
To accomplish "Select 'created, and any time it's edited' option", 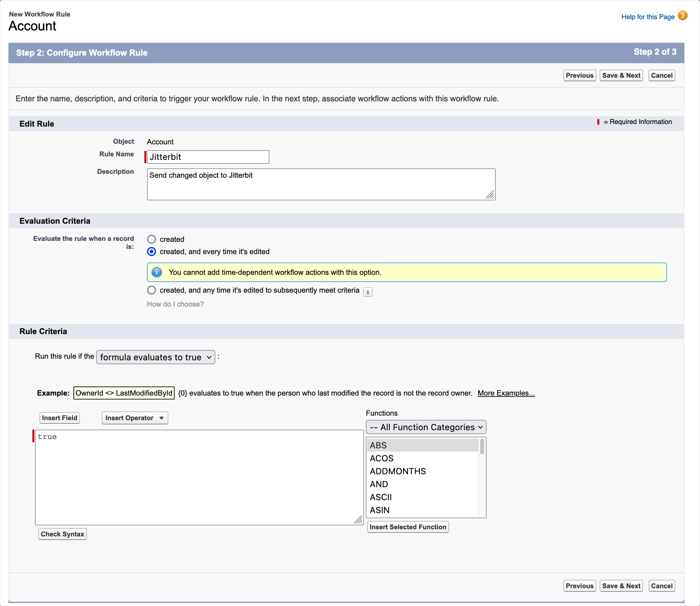I will point(153,290).
